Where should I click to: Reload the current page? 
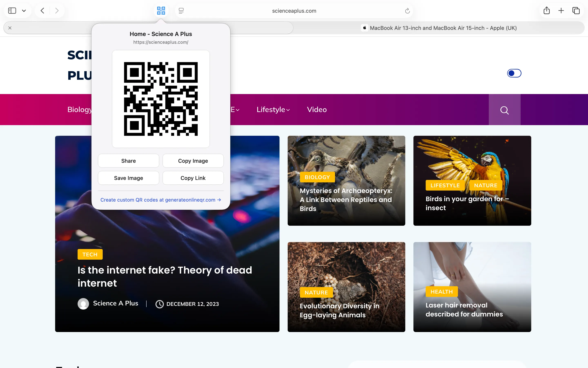[x=408, y=11]
